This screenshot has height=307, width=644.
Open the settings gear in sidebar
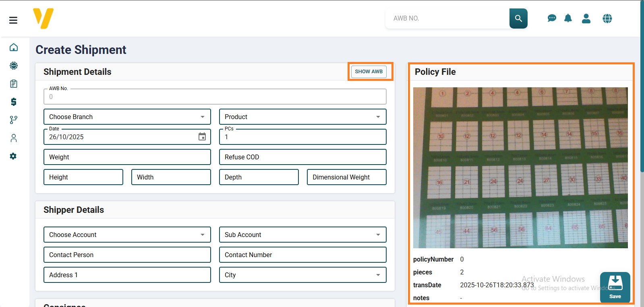click(14, 156)
